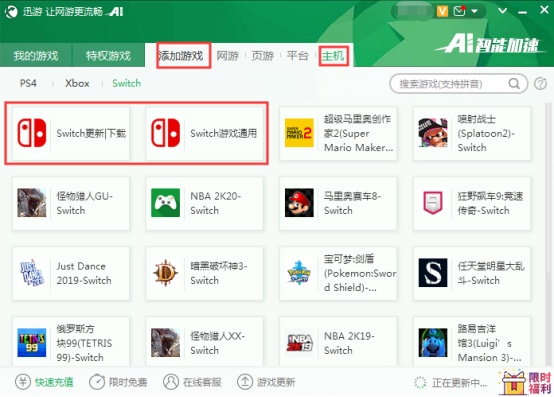Select the Luigi's Mansion 3 icon
The width and height of the screenshot is (554, 397).
click(x=433, y=343)
